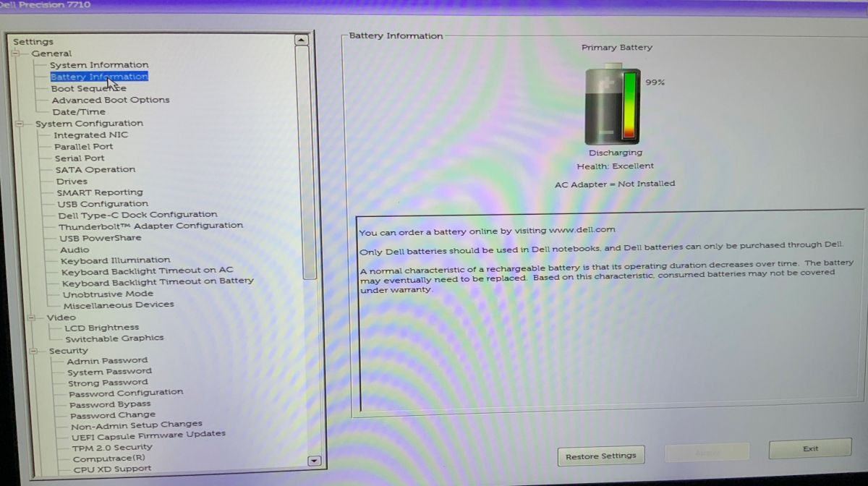Click the 99% battery percentage text

click(655, 82)
